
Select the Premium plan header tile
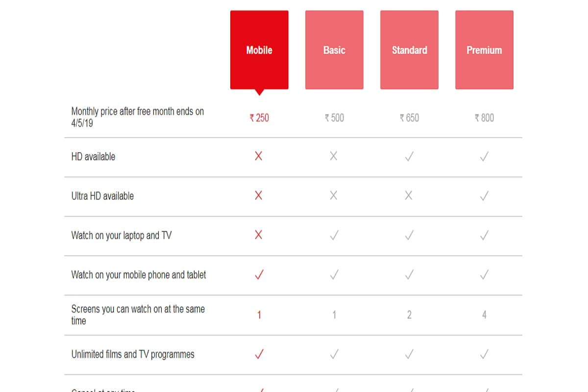pos(484,49)
